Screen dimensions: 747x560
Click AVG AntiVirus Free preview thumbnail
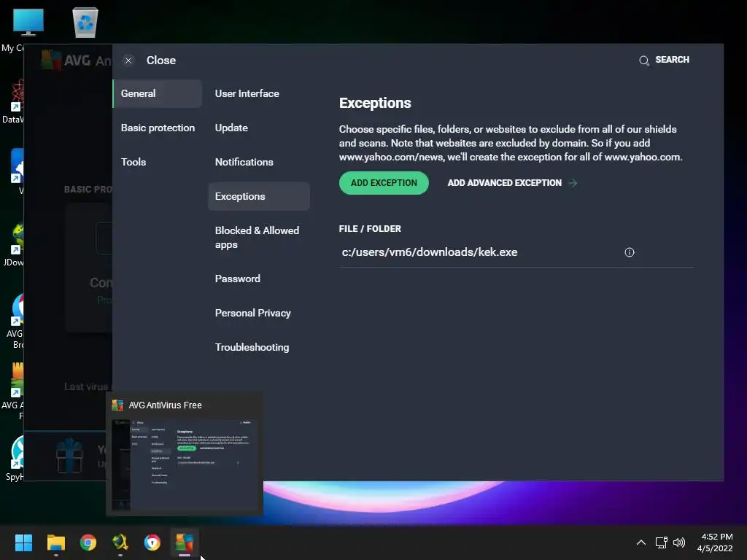(x=185, y=464)
